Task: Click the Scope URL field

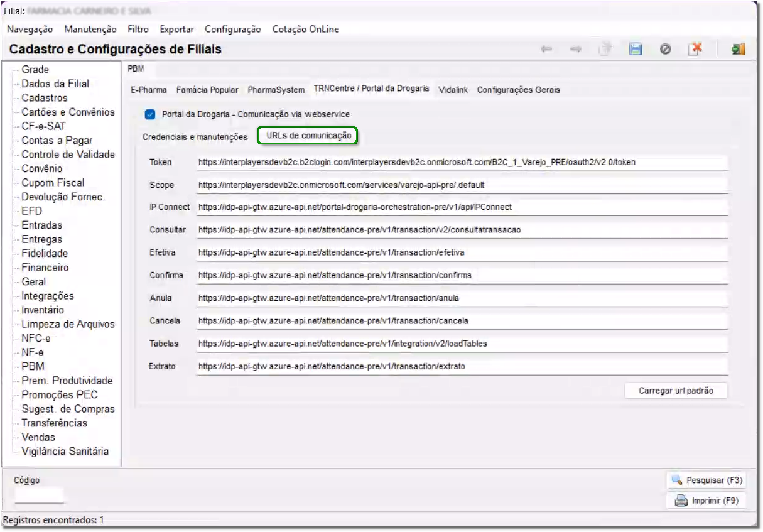Action: [462, 185]
